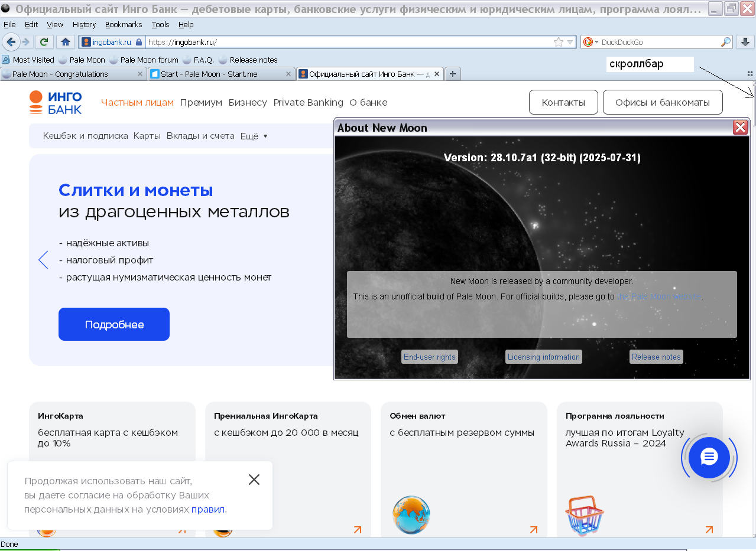This screenshot has height=551, width=756.
Task: Open Private Banking section
Action: (308, 102)
